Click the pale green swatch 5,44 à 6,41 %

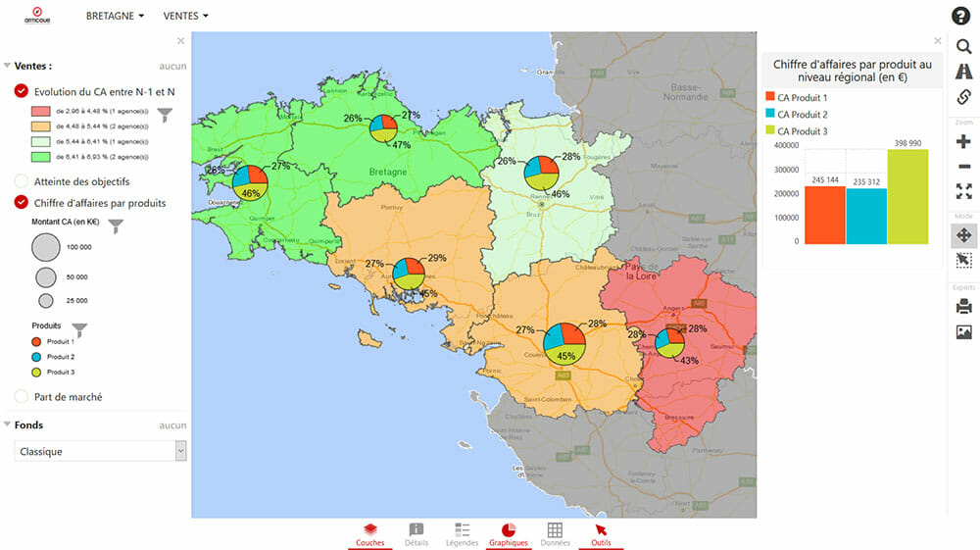(40, 142)
